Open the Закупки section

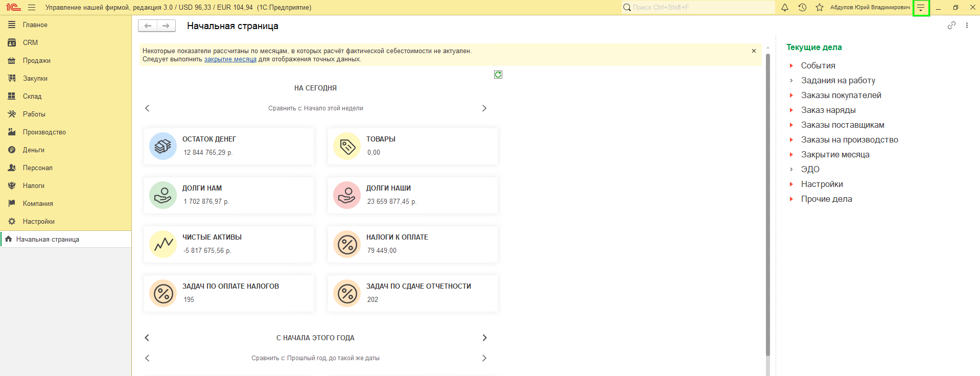66,78
